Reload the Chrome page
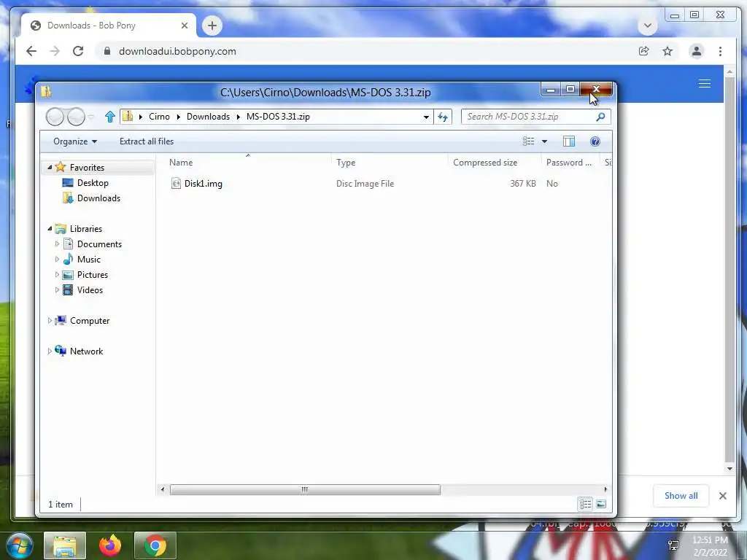This screenshot has width=747, height=560. click(x=78, y=51)
